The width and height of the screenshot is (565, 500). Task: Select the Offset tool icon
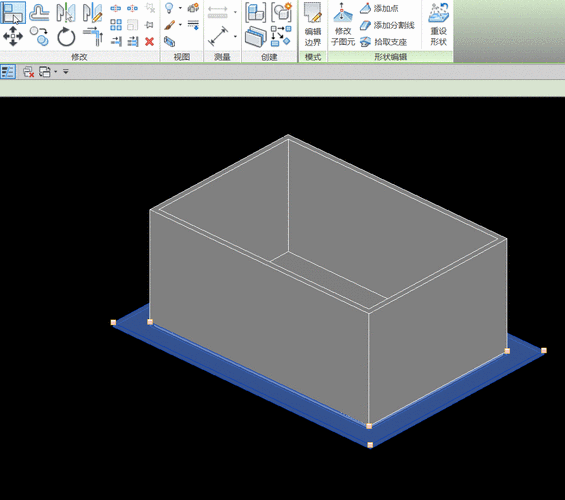[39, 12]
